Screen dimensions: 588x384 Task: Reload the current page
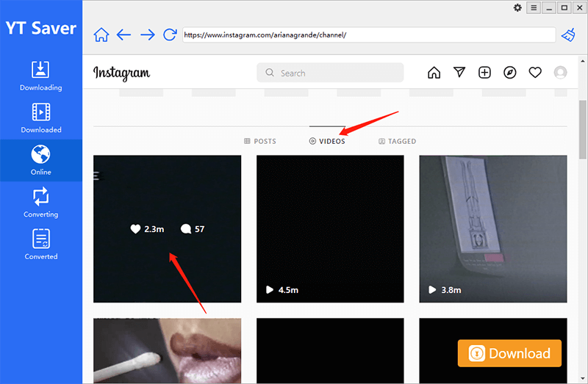coord(170,35)
